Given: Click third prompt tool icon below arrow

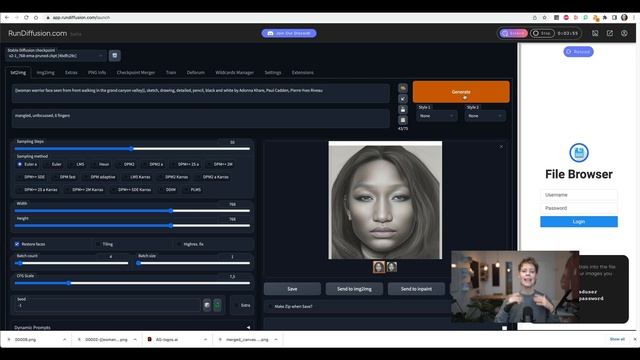Looking at the screenshot, I should pyautogui.click(x=403, y=109).
